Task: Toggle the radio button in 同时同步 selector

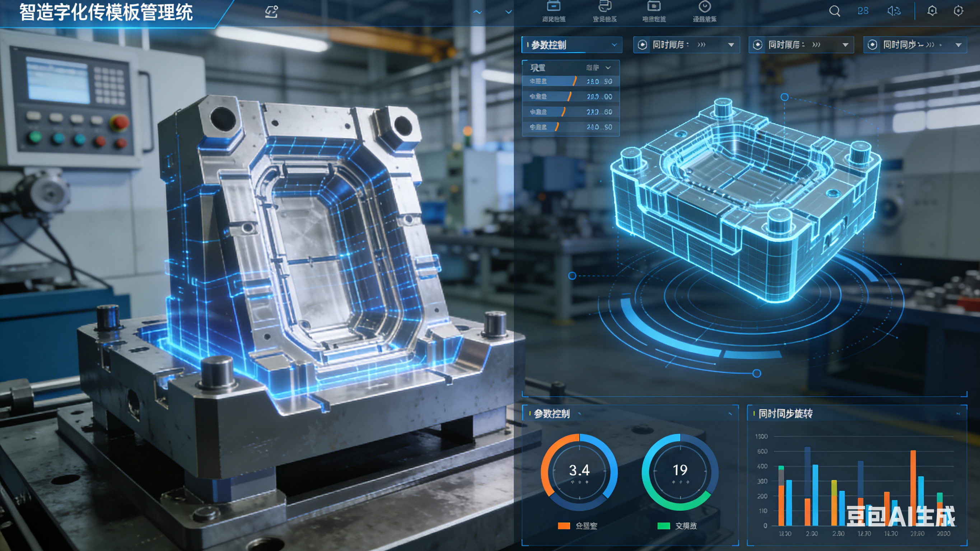Action: coord(872,45)
